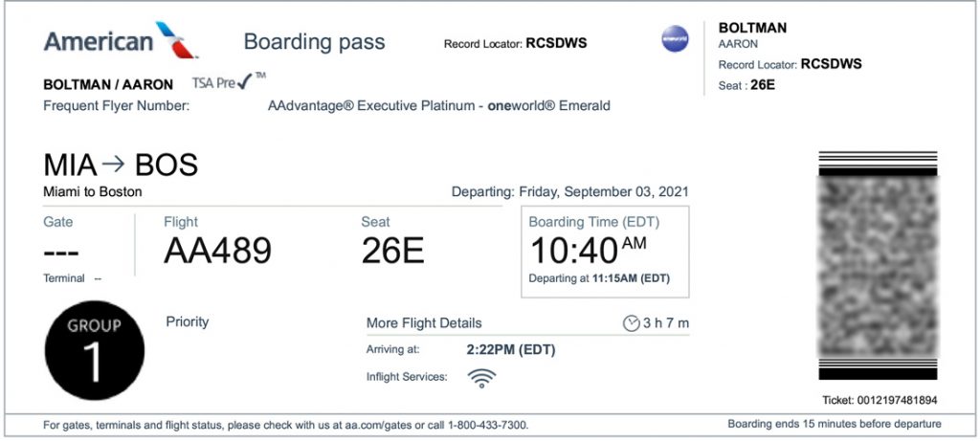Select the flight number AA489
980x441 pixels.
click(x=217, y=251)
